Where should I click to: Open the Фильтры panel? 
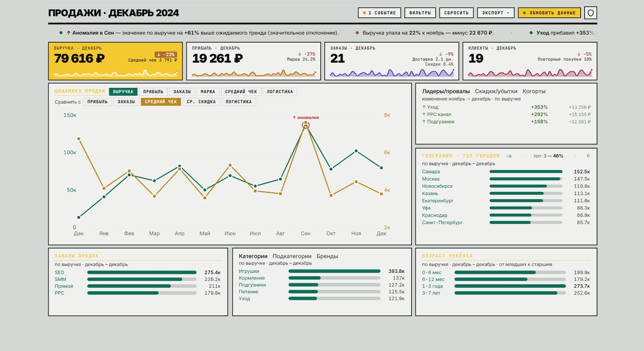(420, 13)
